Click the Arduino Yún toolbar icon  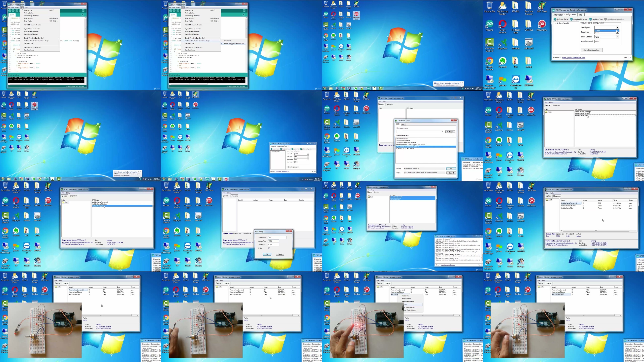pos(590,19)
